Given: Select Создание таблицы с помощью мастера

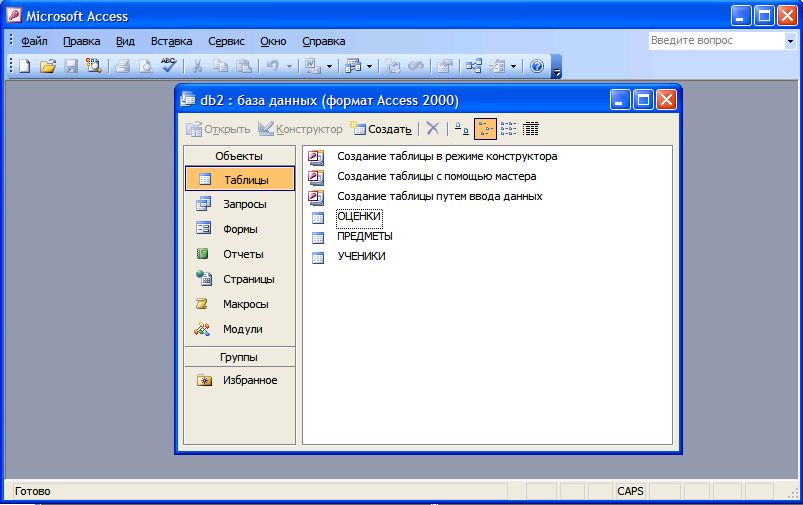Looking at the screenshot, I should (x=436, y=176).
